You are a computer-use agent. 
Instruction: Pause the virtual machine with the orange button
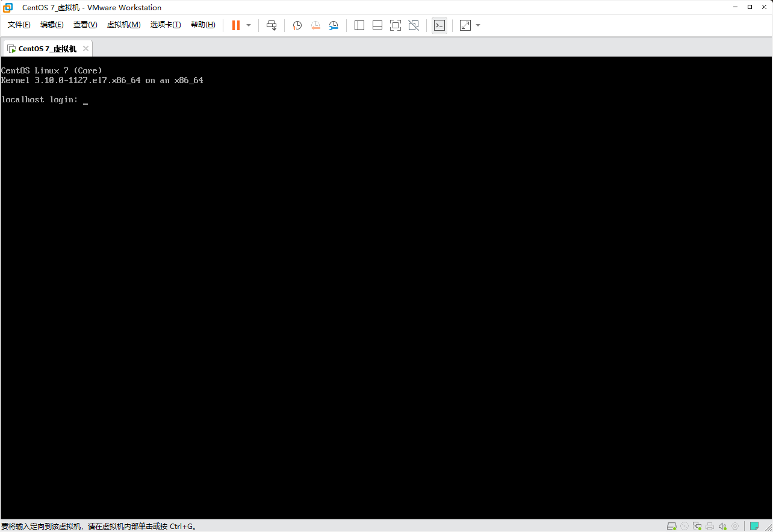tap(236, 25)
